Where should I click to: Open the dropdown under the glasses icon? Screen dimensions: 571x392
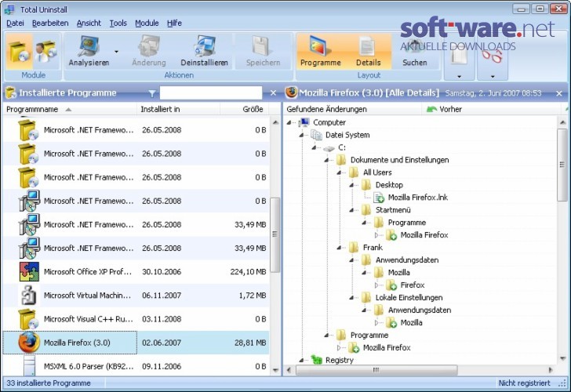pos(493,76)
